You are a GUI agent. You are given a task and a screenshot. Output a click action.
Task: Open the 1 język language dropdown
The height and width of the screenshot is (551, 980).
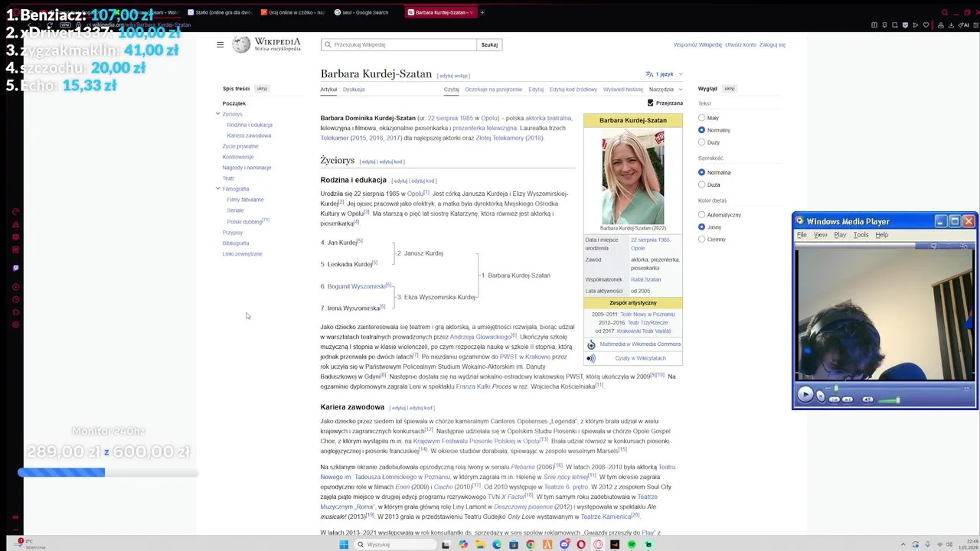[x=664, y=74]
